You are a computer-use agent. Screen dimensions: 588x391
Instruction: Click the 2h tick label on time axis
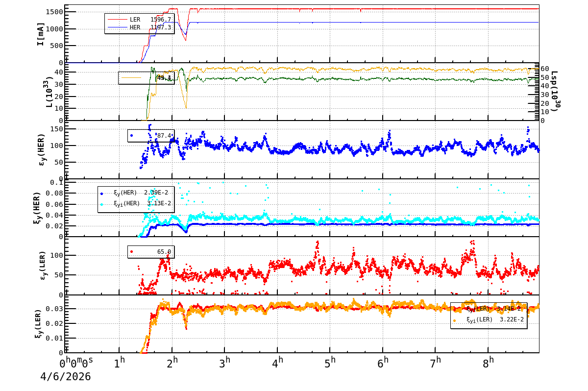point(172,363)
